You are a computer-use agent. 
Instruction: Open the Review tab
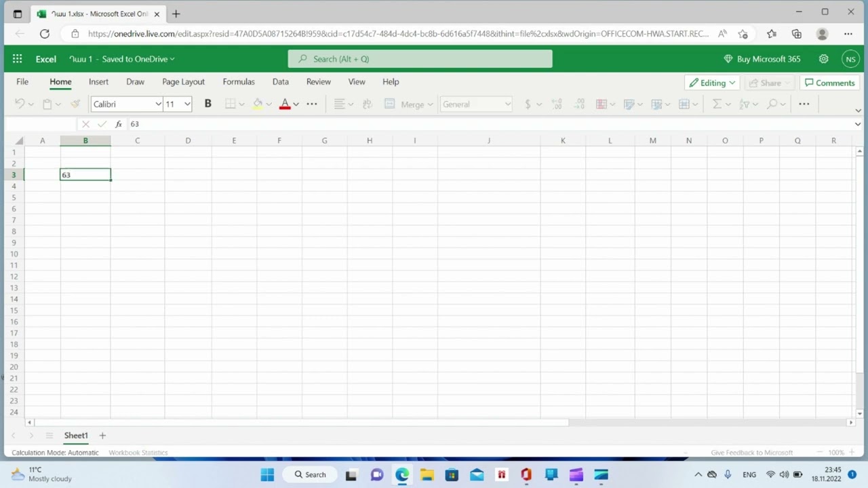[319, 81]
